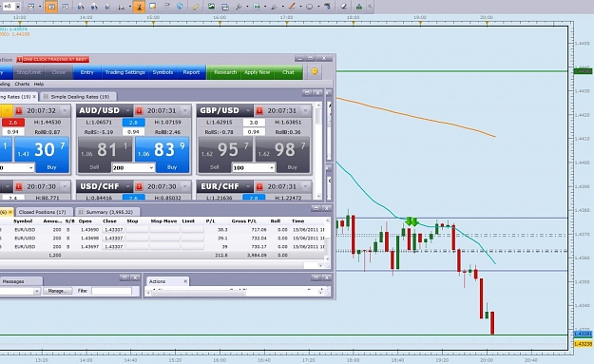Click the red alert icon on EUR/CHF tile
This screenshot has height=364, width=594.
point(259,186)
